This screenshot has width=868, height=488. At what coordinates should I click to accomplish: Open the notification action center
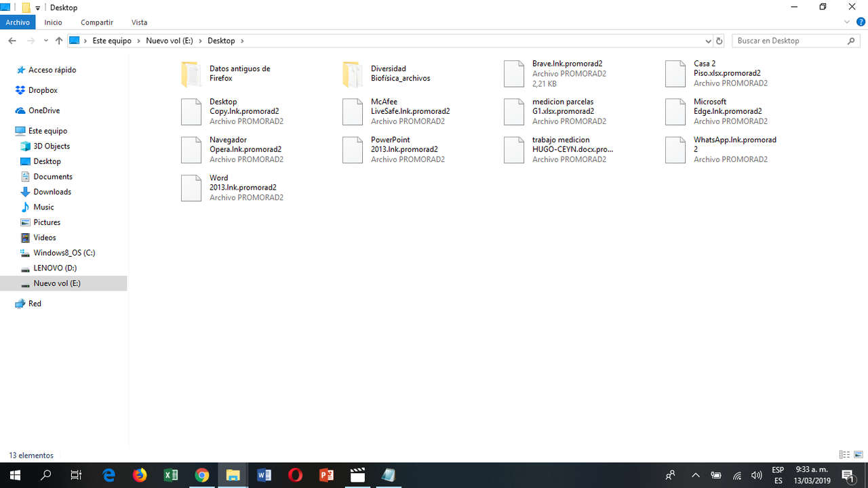pyautogui.click(x=848, y=475)
